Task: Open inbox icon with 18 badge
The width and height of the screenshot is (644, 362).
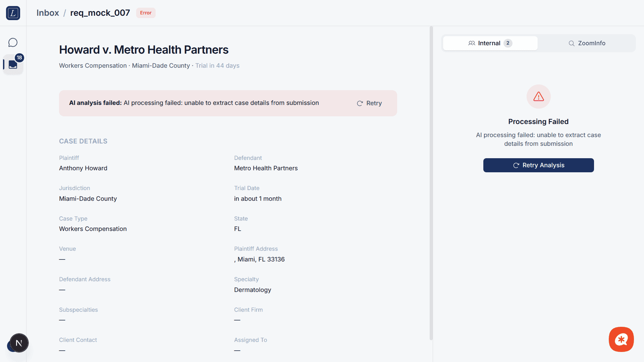Action: coord(13,64)
